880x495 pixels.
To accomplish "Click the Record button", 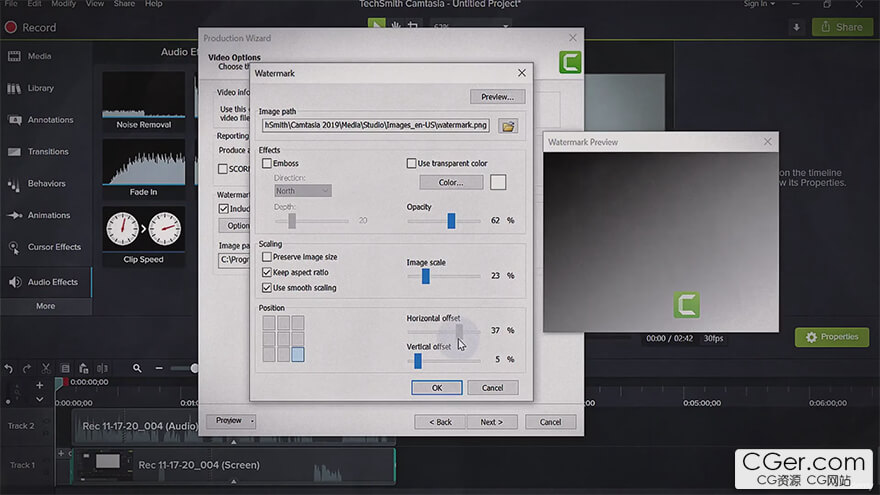I will pyautogui.click(x=30, y=28).
